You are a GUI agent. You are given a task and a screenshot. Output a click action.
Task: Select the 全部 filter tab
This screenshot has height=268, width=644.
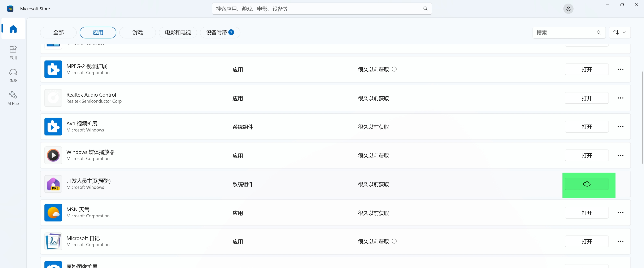pyautogui.click(x=58, y=33)
